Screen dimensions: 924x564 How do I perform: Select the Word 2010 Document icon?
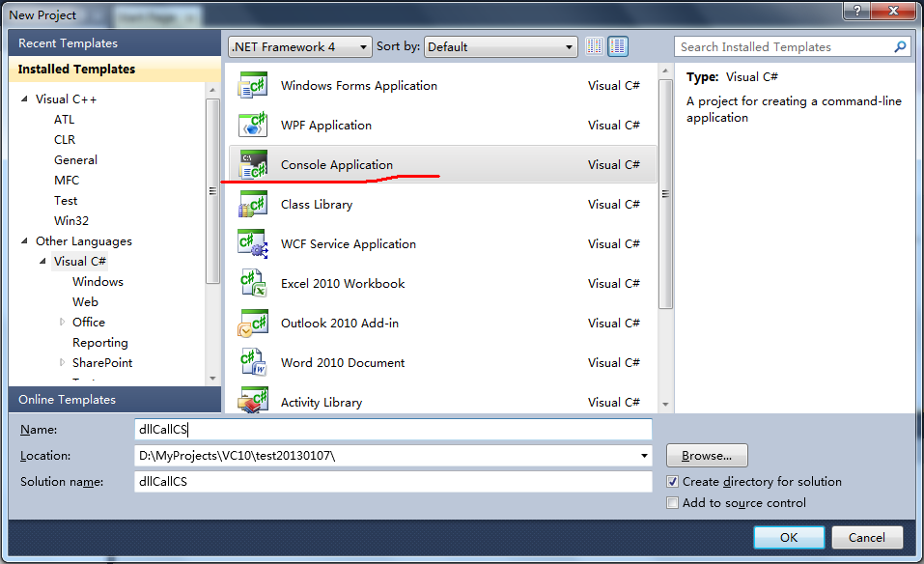pos(253,362)
